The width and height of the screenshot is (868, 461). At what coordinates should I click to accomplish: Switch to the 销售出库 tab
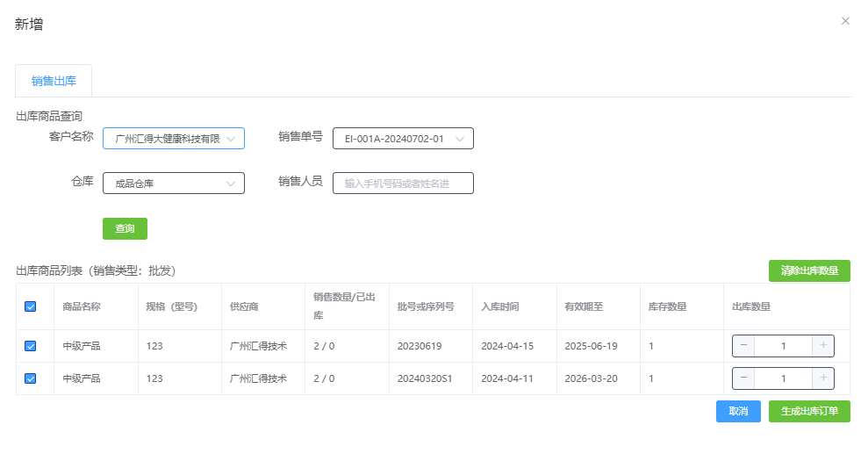54,81
